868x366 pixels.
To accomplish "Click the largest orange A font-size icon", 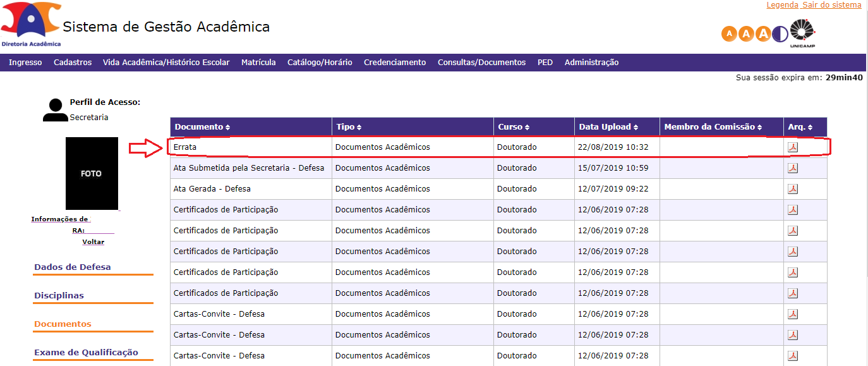I will (763, 34).
